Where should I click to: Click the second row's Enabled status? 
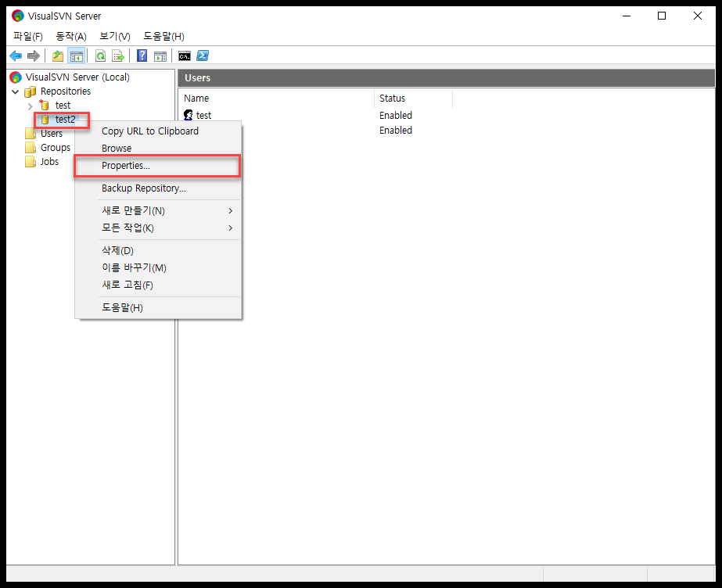(x=396, y=131)
